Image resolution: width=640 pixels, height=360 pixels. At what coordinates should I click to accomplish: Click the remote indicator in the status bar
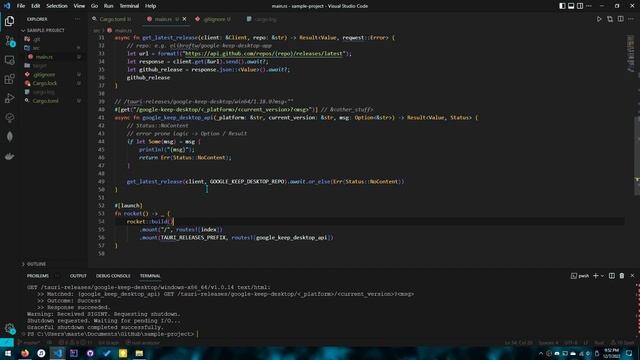click(x=7, y=342)
